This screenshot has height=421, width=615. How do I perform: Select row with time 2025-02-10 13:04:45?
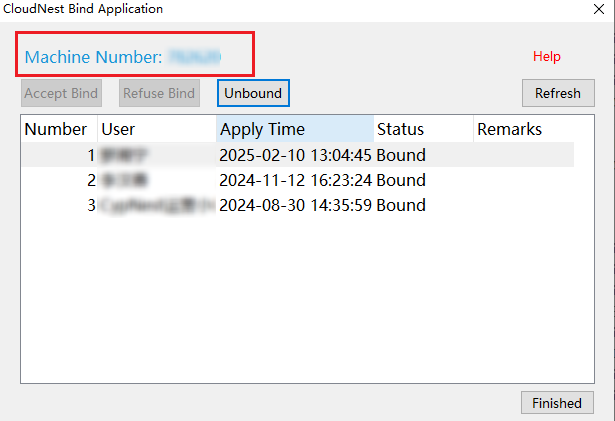(x=298, y=155)
